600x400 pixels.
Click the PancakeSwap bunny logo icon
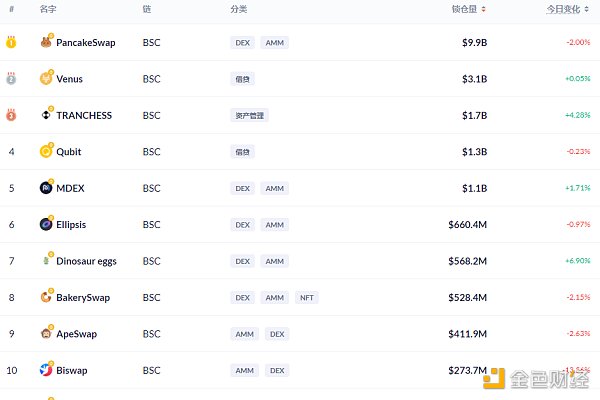46,42
